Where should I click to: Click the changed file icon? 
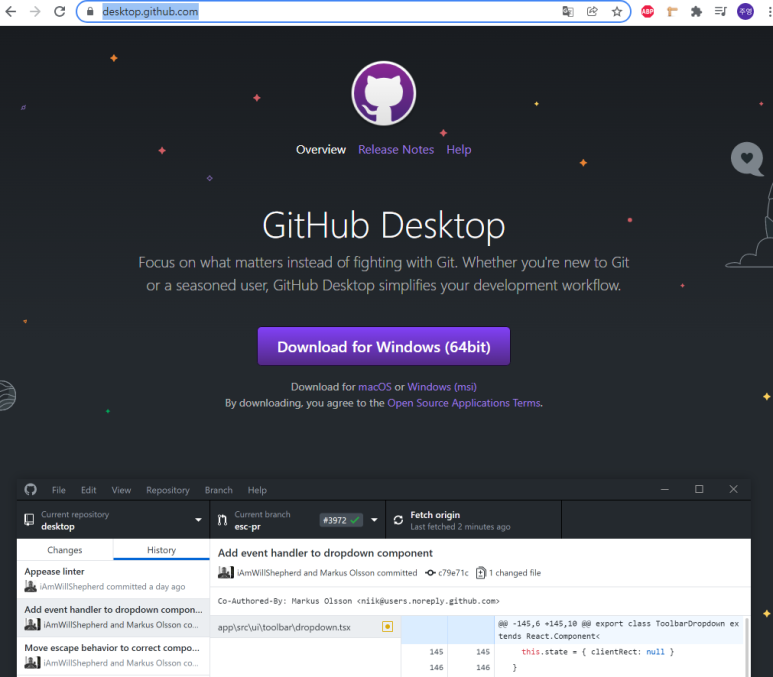coord(481,572)
